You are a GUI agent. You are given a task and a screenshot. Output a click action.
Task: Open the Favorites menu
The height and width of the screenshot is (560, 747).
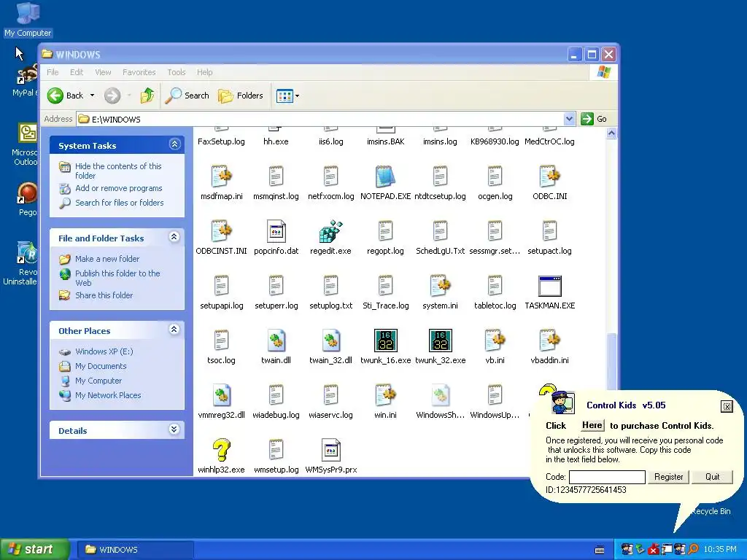pyautogui.click(x=139, y=72)
